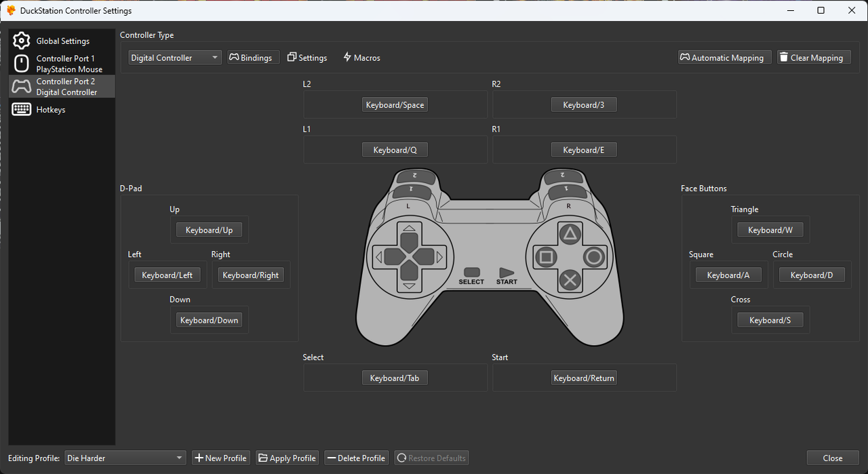Image resolution: width=868 pixels, height=474 pixels.
Task: Rebind R2 from Keyboard/3
Action: (x=584, y=105)
